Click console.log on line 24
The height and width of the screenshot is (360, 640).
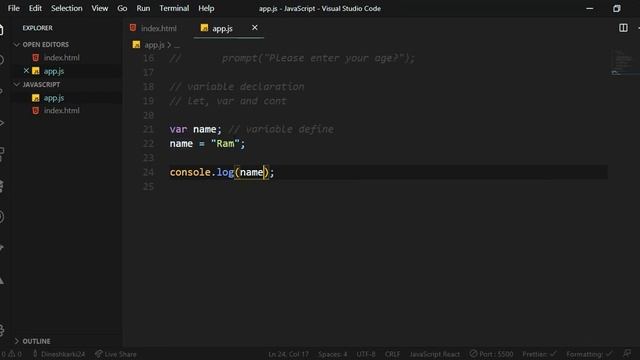click(202, 172)
